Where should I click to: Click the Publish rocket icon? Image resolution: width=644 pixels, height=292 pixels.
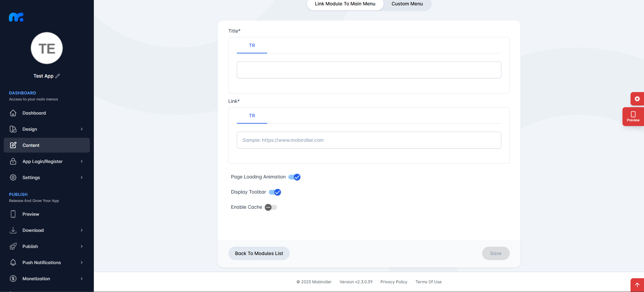[x=13, y=246]
